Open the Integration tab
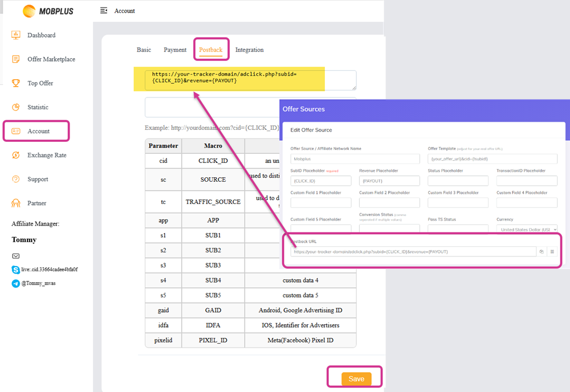This screenshot has height=392, width=570. [x=249, y=50]
